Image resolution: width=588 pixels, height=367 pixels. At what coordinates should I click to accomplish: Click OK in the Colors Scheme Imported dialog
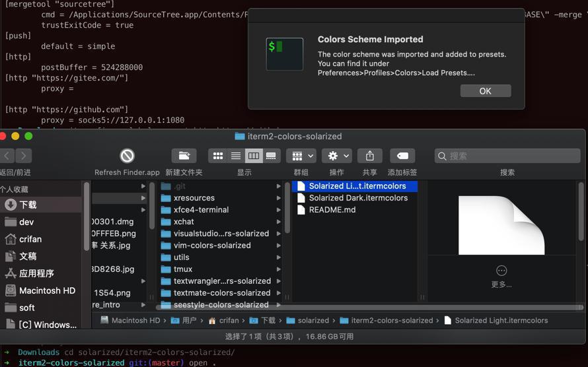pyautogui.click(x=485, y=91)
